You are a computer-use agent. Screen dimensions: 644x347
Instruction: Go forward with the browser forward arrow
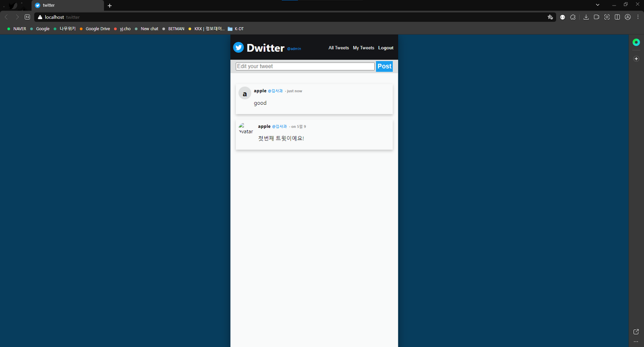click(17, 17)
